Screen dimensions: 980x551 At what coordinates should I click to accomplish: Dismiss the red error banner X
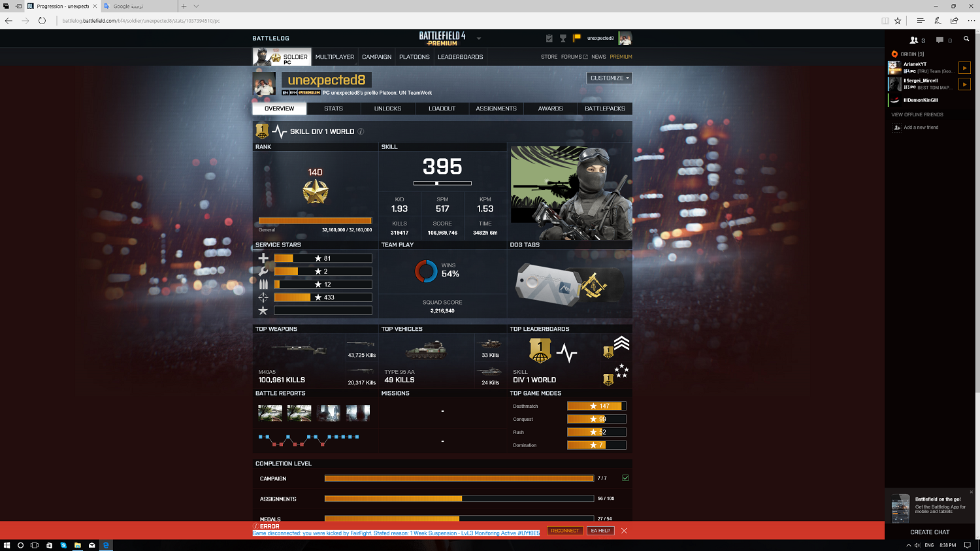[624, 531]
